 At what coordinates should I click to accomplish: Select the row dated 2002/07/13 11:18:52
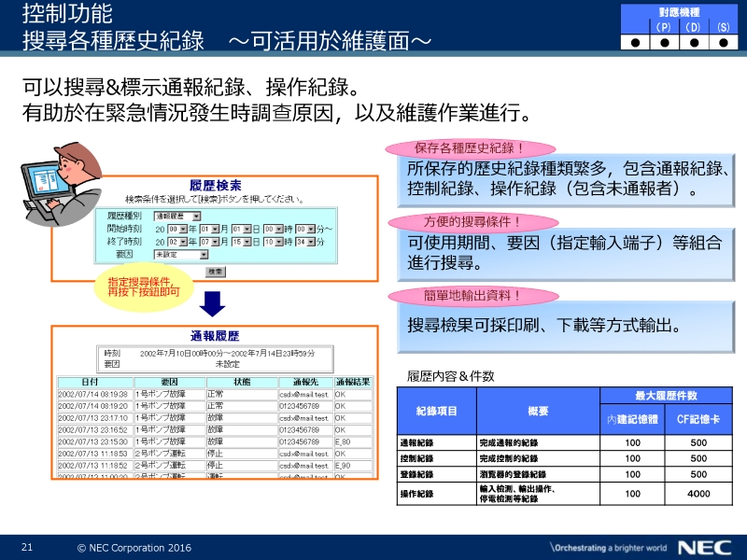pyautogui.click(x=215, y=466)
